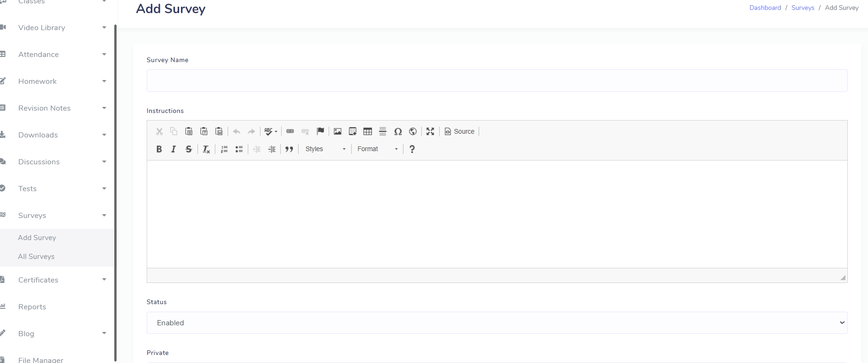Insert a special character (omega)
The image size is (868, 363).
[398, 131]
